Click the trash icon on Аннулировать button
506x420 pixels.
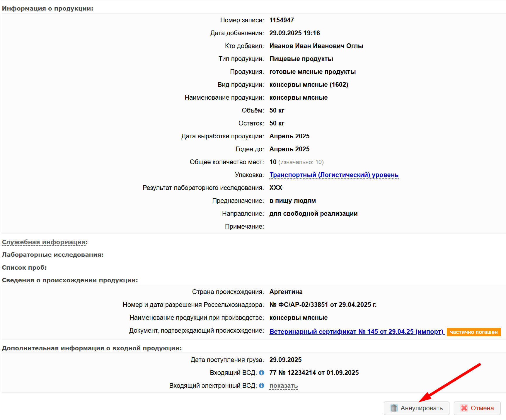coord(394,408)
